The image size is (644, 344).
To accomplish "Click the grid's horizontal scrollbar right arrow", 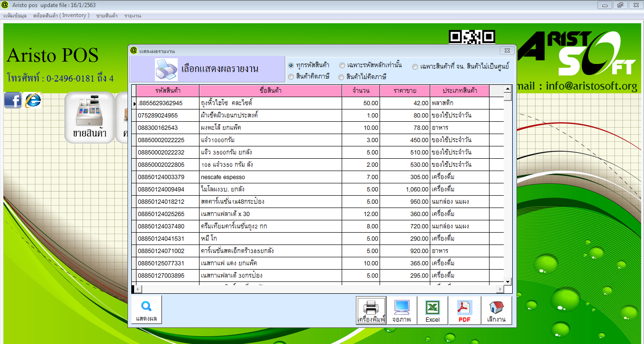I will 499,289.
